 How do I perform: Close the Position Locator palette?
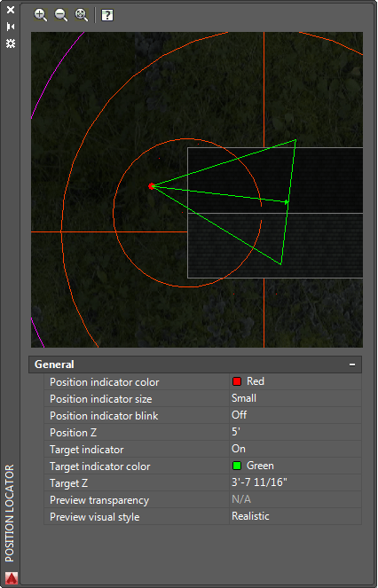click(11, 10)
